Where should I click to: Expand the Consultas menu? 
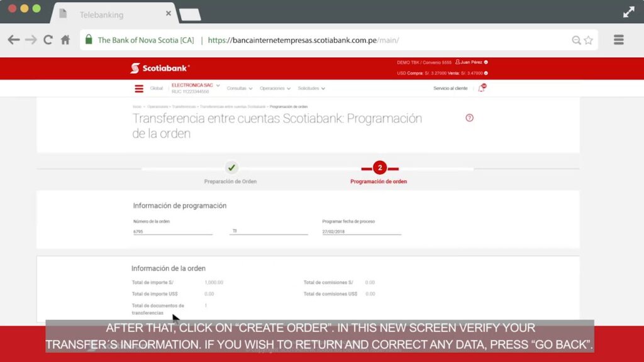(x=240, y=89)
